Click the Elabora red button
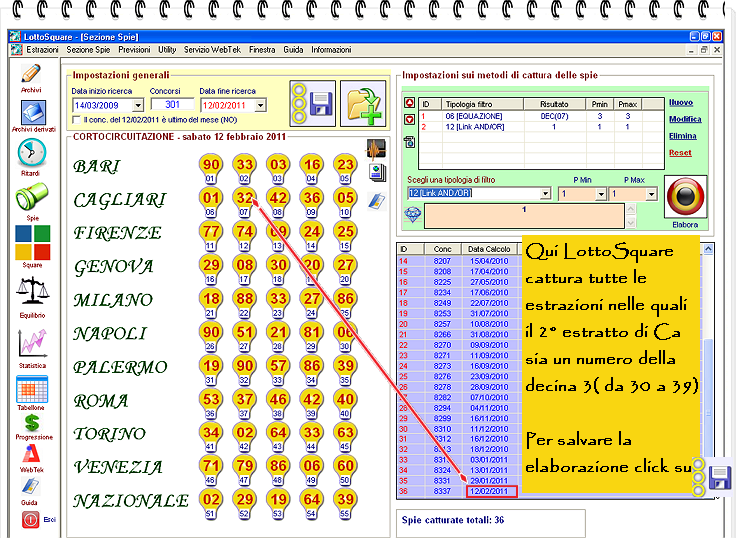736x538 pixels. [x=685, y=196]
